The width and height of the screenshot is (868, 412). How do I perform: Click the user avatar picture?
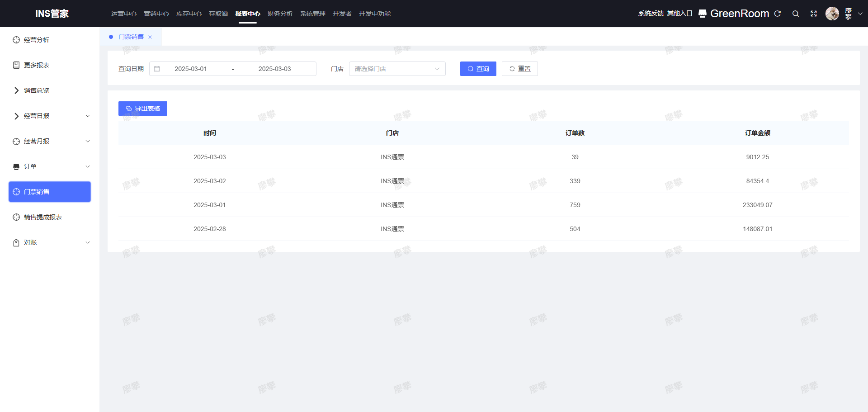(x=832, y=14)
